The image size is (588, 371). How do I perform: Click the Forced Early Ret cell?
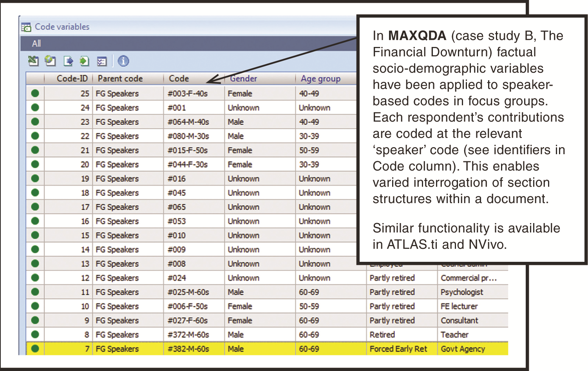[x=402, y=348]
